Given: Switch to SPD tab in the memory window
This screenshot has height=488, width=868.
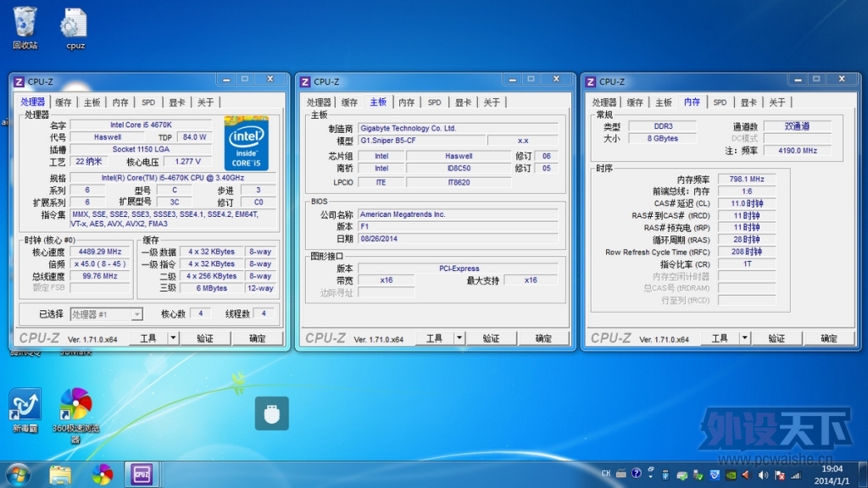Looking at the screenshot, I should point(720,103).
